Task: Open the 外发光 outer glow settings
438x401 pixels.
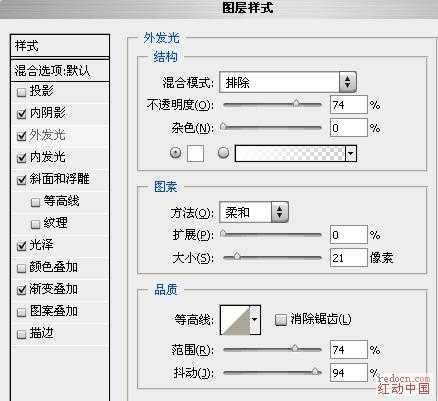Action: (x=47, y=135)
